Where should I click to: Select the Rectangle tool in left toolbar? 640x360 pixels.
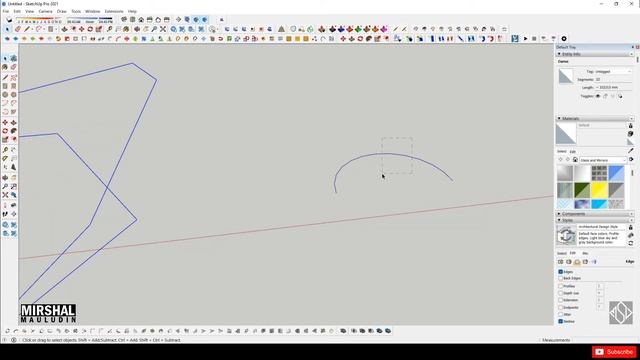coord(5,86)
